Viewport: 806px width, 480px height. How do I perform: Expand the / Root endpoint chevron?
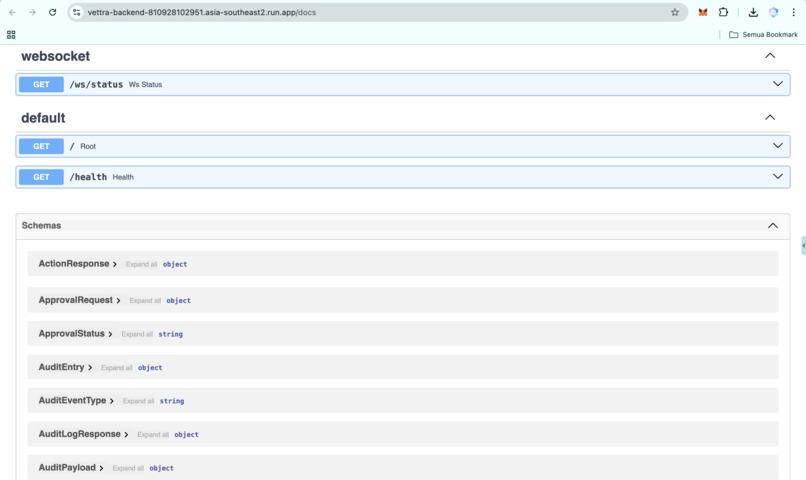[778, 145]
